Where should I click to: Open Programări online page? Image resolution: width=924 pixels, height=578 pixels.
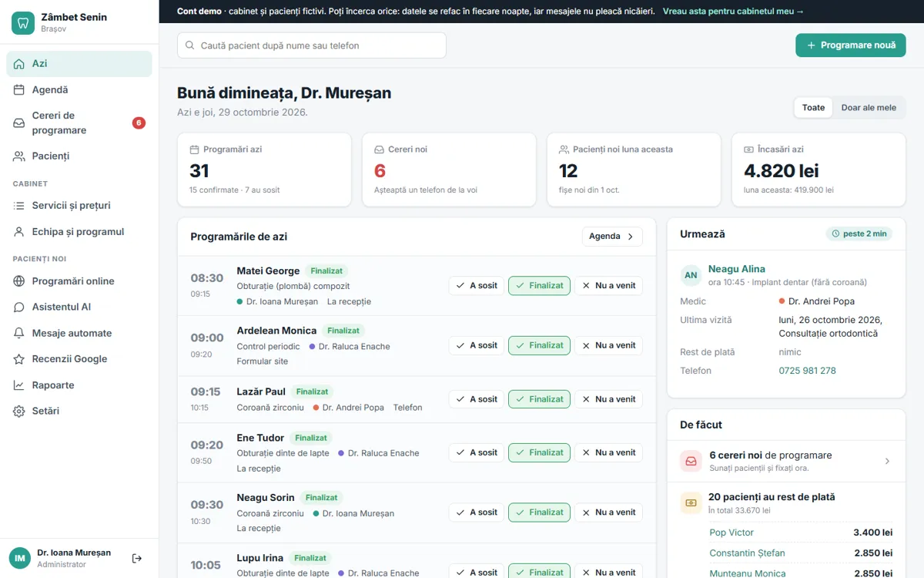tap(79, 281)
